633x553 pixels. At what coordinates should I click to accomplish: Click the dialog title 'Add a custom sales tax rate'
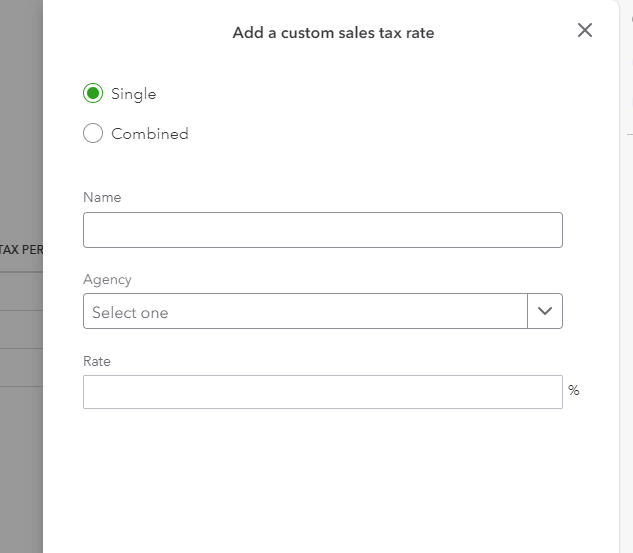[333, 33]
